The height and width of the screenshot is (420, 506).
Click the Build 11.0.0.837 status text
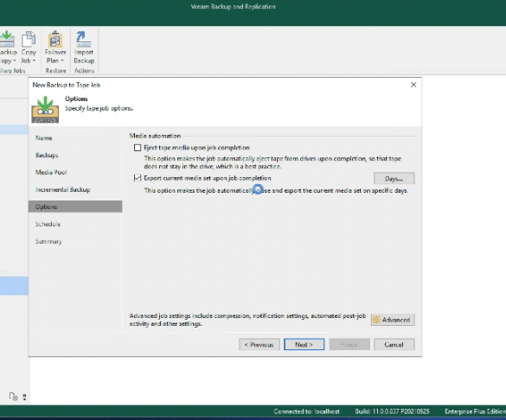coord(392,411)
